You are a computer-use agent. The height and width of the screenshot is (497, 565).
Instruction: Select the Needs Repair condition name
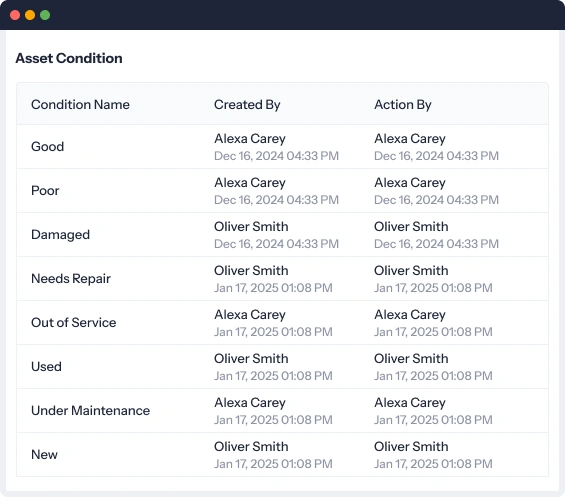71,279
